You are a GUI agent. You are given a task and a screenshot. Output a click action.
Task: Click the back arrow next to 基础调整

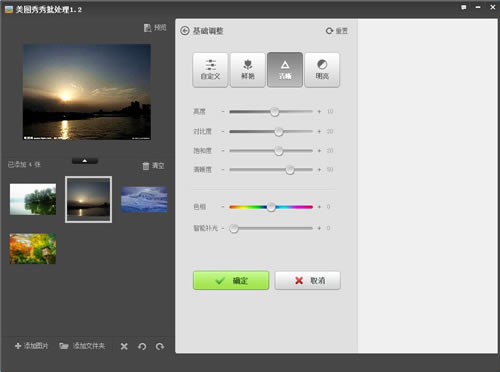click(x=185, y=31)
